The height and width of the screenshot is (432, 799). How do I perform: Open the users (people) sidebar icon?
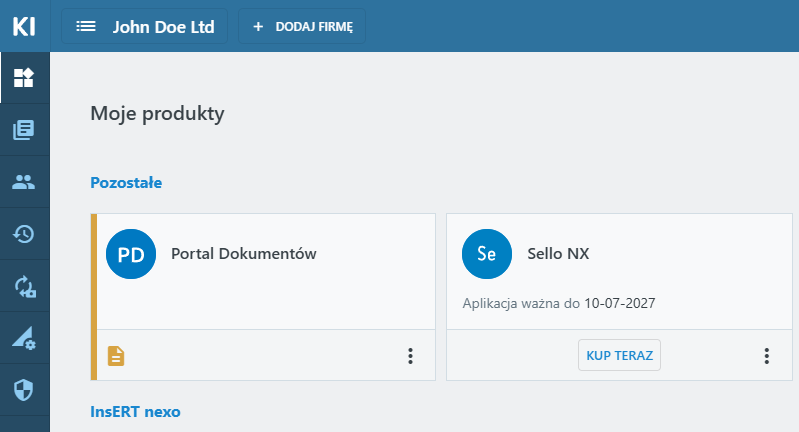(x=24, y=182)
